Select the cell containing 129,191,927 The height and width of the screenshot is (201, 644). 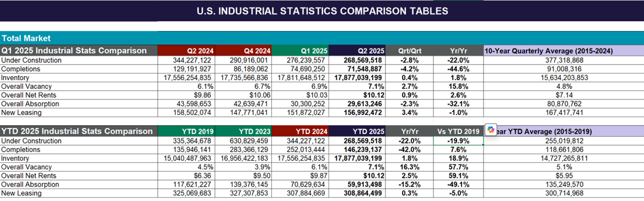click(x=186, y=68)
